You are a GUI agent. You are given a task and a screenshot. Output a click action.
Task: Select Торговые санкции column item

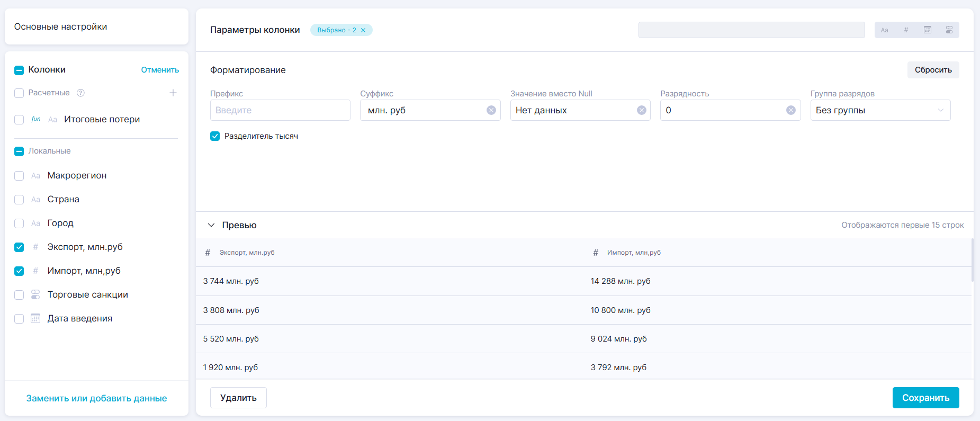coord(87,295)
